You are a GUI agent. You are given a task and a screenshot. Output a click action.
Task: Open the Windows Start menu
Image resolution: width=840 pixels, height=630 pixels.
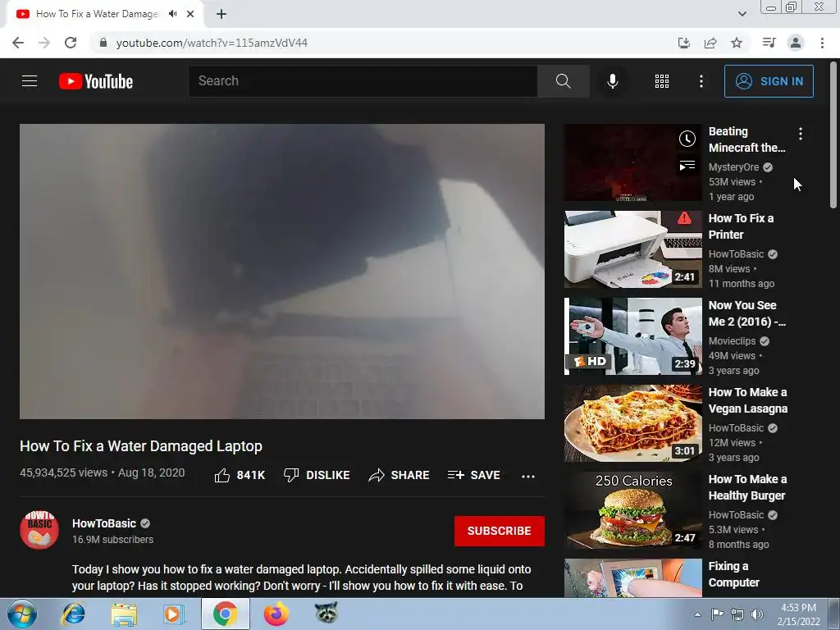tap(22, 614)
